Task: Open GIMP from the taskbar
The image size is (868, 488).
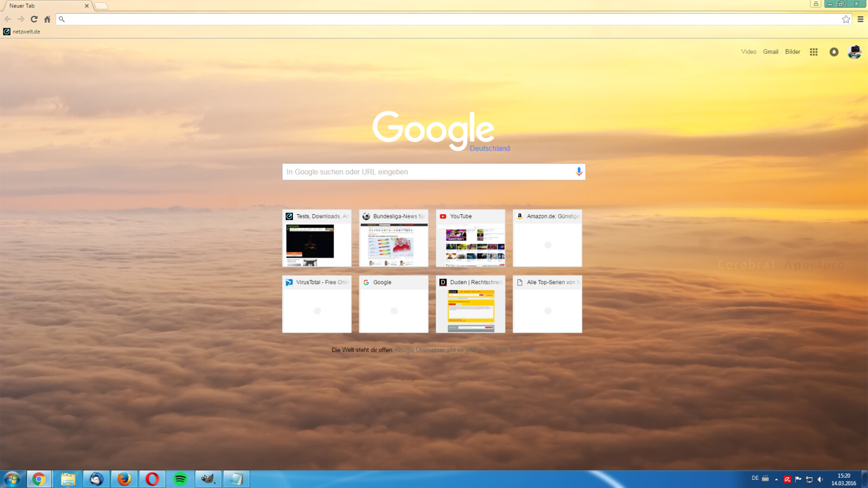Action: pyautogui.click(x=208, y=479)
